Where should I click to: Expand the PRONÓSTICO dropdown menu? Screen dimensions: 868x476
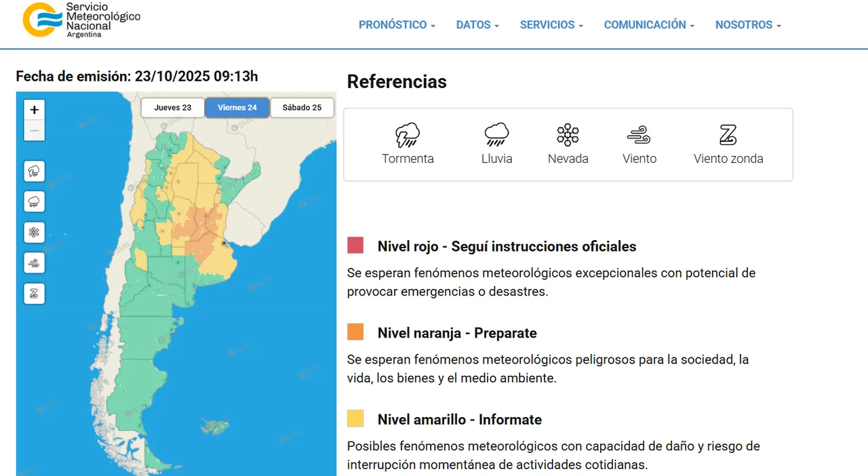click(397, 25)
